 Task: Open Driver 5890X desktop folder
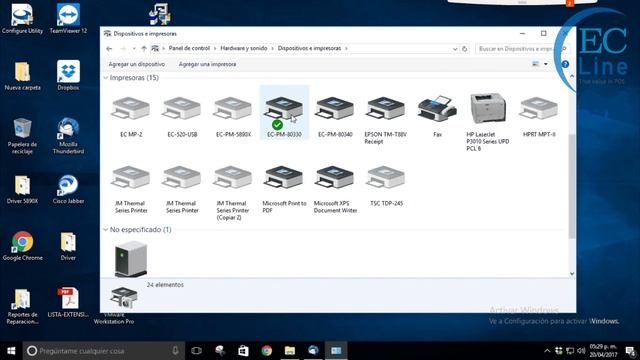point(22,189)
